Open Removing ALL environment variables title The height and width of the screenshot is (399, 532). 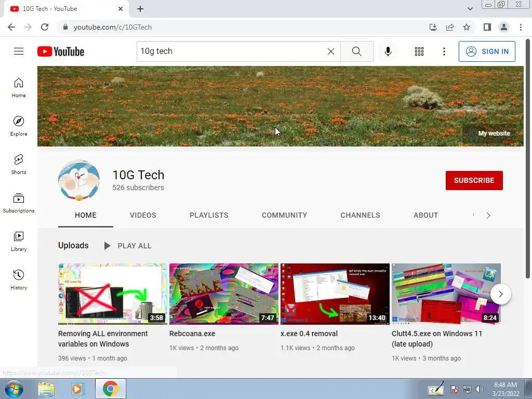(103, 339)
